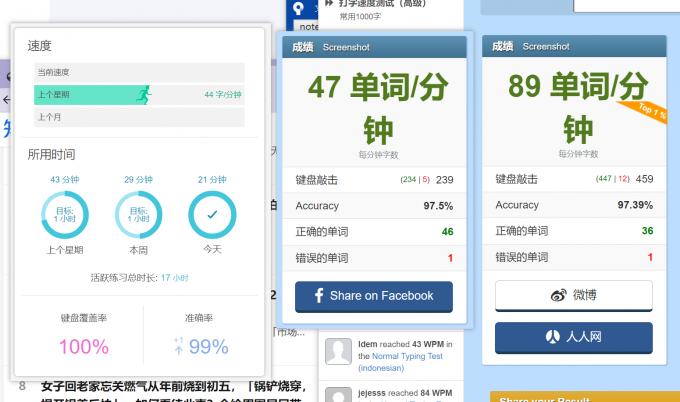Click the 29 分钟 this-week time label
Screen dimensions: 680x402
click(138, 180)
